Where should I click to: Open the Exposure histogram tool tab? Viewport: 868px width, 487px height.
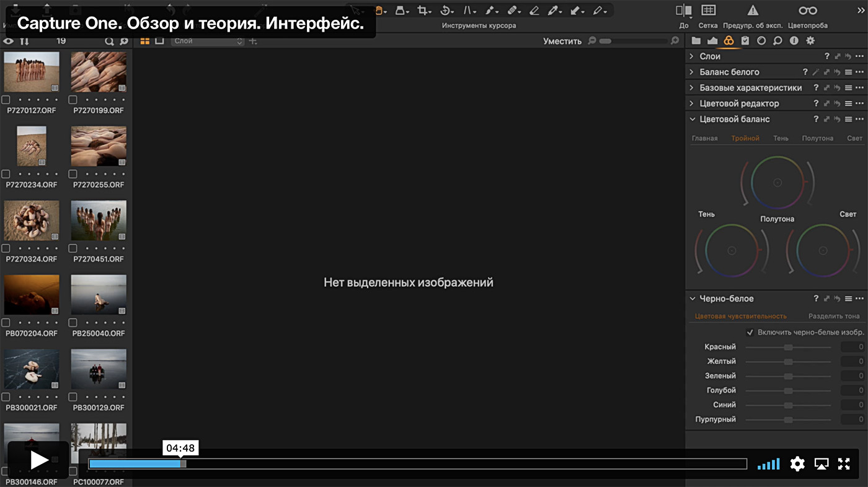712,41
